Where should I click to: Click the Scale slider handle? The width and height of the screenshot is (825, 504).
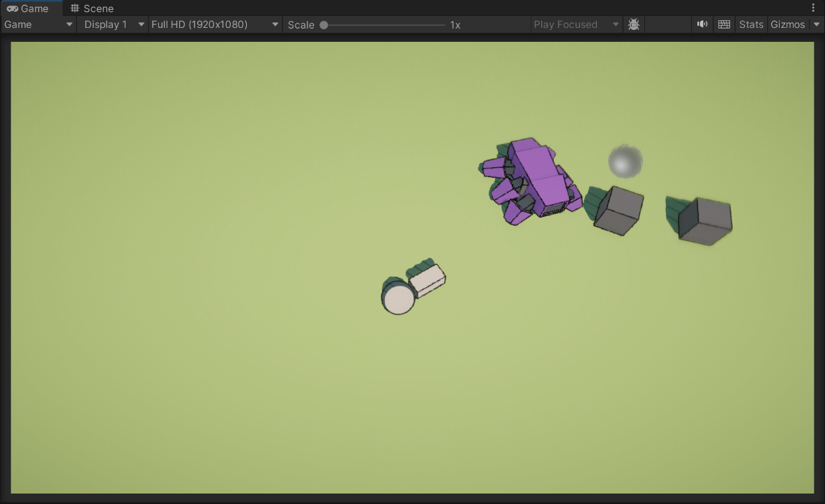click(324, 24)
